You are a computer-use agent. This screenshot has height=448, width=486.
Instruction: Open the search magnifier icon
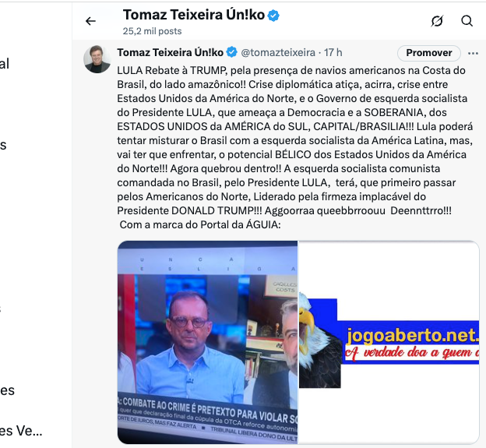point(467,21)
